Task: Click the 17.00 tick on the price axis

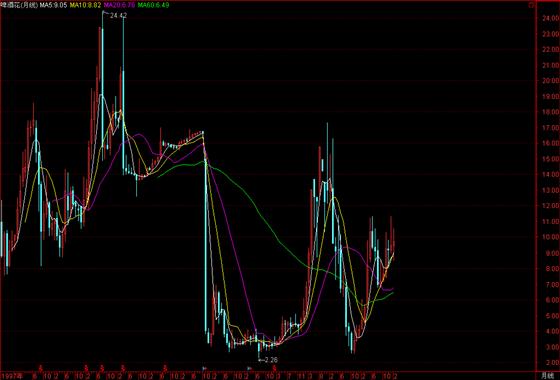Action: [550, 127]
